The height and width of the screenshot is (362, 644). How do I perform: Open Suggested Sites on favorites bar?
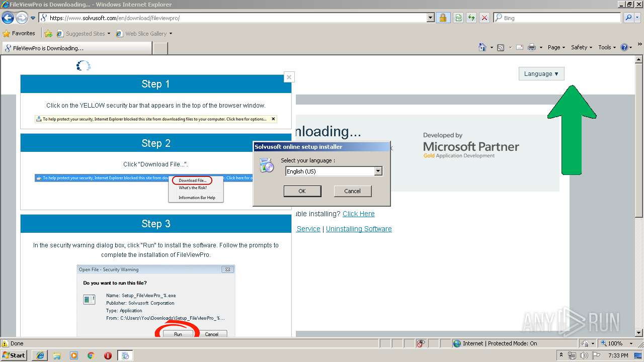coord(83,34)
